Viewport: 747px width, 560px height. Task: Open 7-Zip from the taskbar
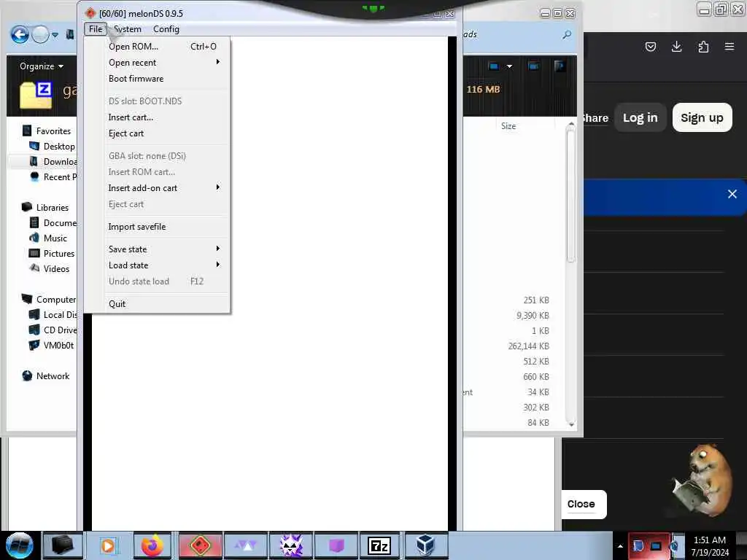click(x=379, y=545)
